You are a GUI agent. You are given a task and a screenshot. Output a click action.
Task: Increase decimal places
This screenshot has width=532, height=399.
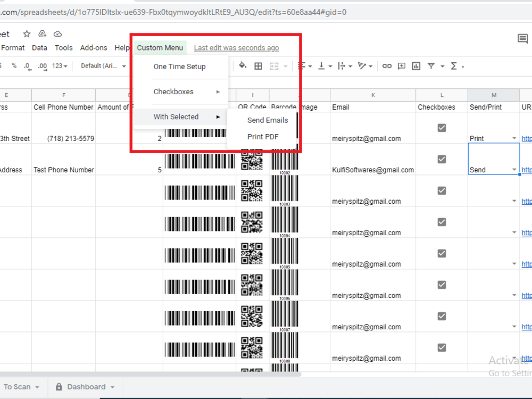point(43,66)
